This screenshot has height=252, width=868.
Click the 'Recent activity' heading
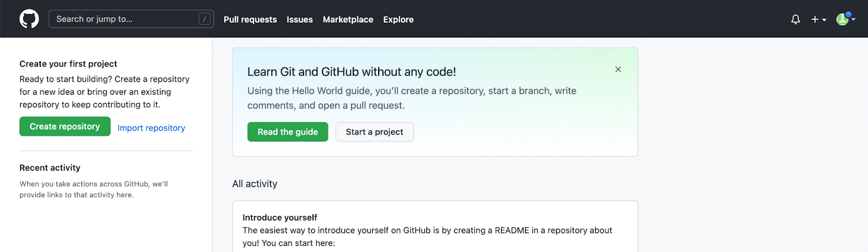click(x=50, y=168)
